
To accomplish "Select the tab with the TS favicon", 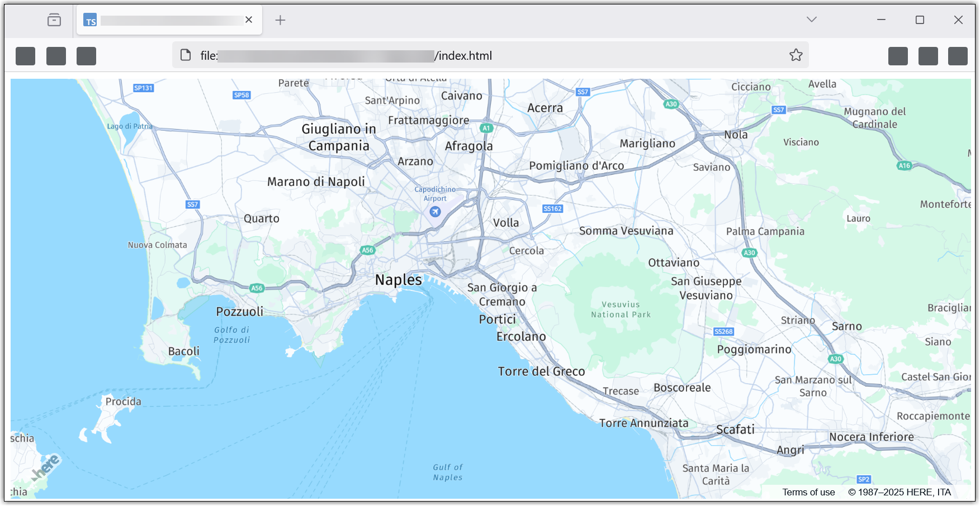I will pyautogui.click(x=168, y=20).
